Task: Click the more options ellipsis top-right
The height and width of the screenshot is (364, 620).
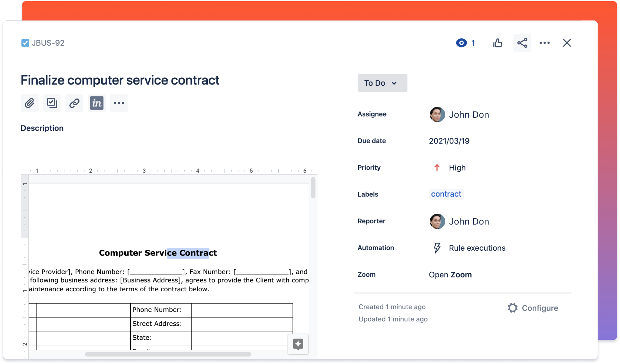Action: [x=544, y=43]
